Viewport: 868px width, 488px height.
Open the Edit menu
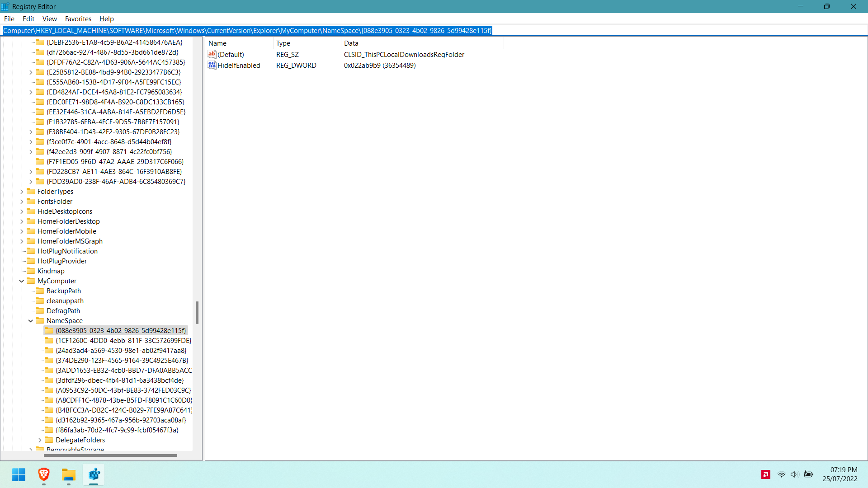(28, 19)
